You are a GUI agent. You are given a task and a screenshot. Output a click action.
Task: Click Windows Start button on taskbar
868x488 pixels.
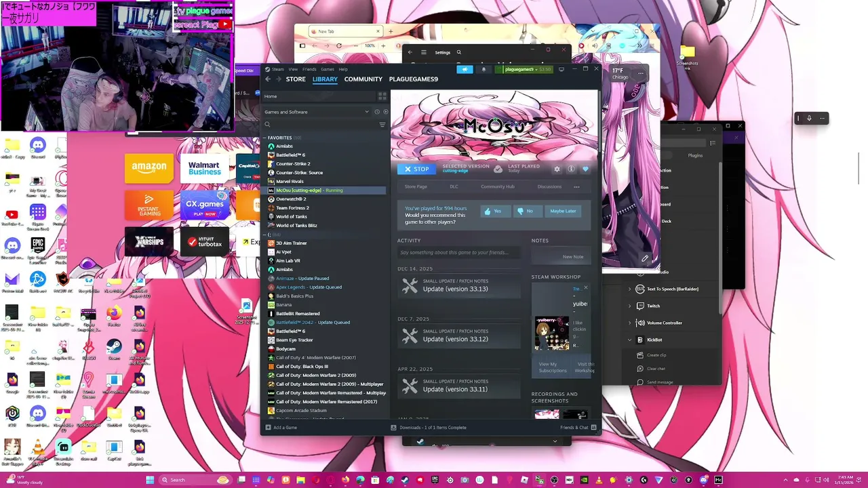tap(150, 480)
